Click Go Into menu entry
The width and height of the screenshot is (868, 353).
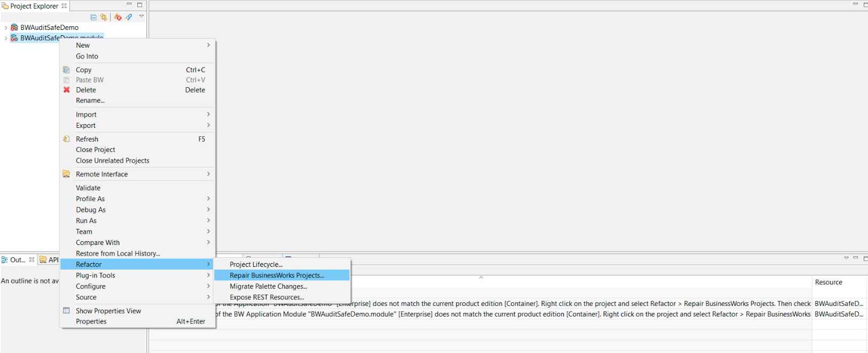(x=138, y=56)
